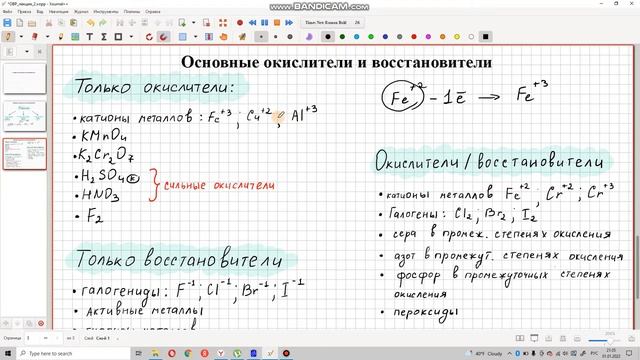This screenshot has width=640, height=360.
Task: Select the Highlighter tool
Action: 61,37
